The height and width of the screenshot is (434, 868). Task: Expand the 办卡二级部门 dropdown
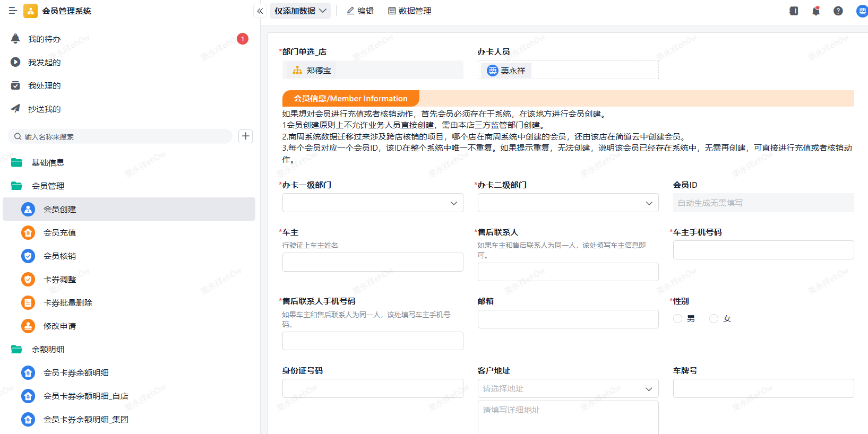click(568, 203)
